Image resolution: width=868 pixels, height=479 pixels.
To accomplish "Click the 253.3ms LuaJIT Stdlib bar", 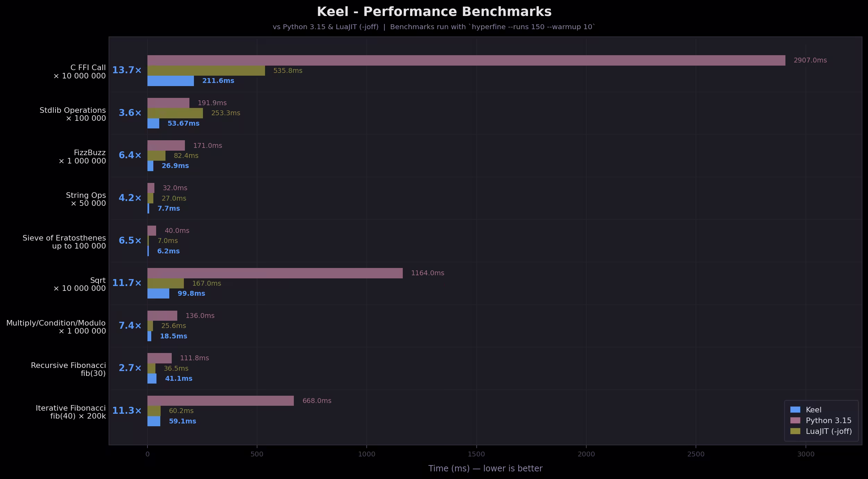I will coord(175,113).
